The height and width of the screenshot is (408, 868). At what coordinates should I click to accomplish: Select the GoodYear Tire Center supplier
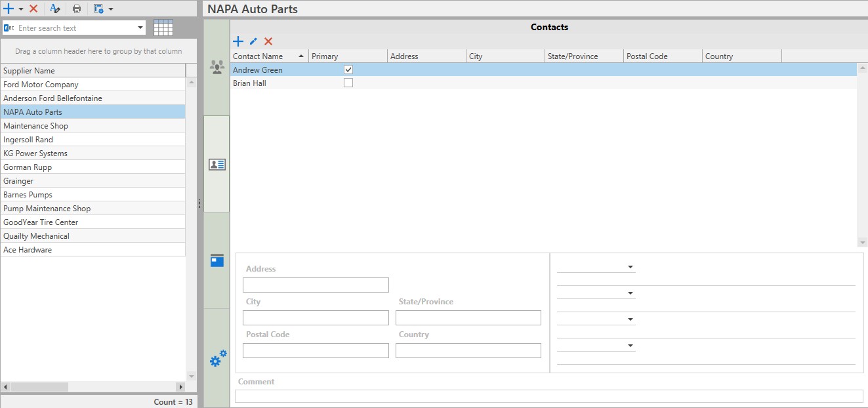tap(93, 222)
